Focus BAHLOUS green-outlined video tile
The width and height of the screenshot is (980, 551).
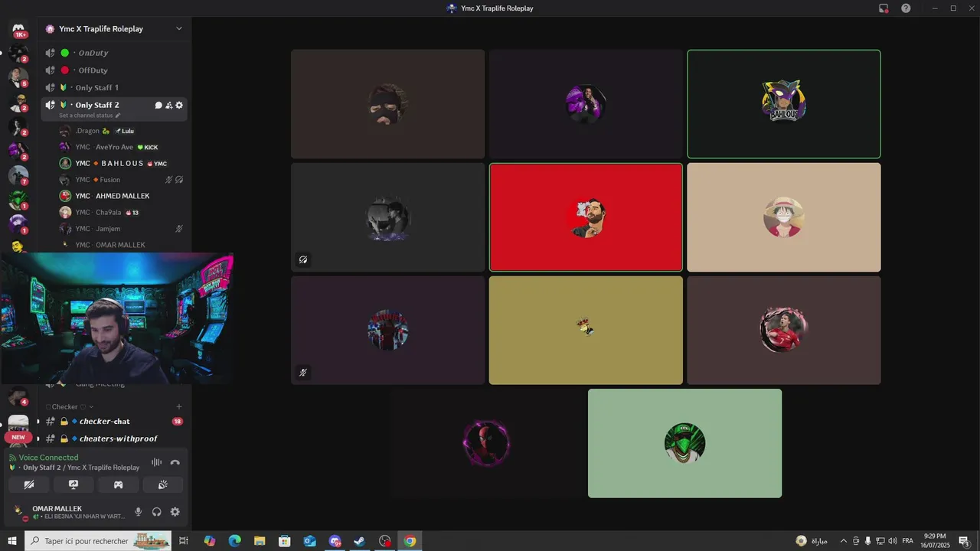pos(783,104)
